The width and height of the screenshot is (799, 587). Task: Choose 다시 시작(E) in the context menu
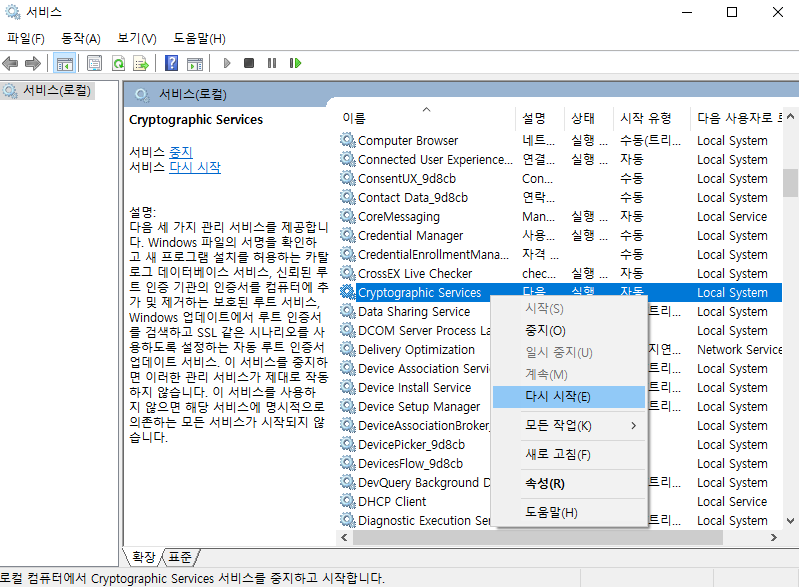click(569, 396)
